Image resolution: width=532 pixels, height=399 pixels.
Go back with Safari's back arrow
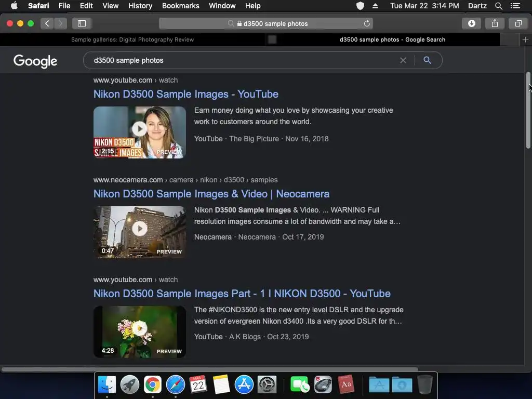[x=47, y=23]
